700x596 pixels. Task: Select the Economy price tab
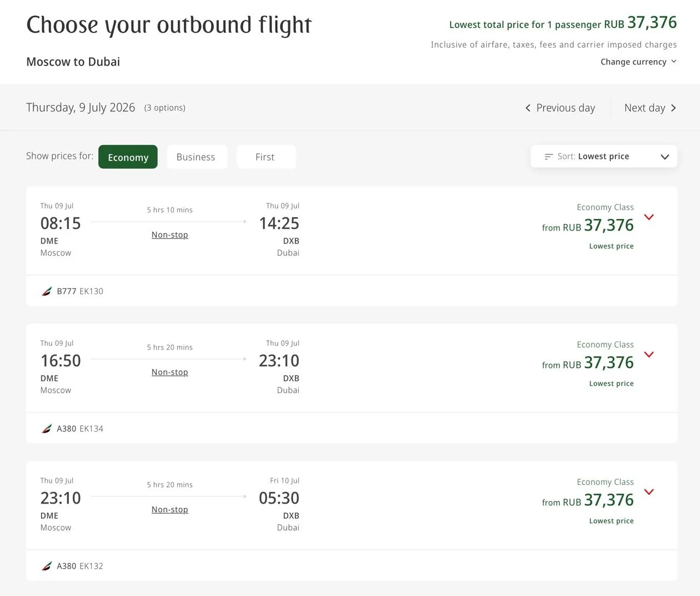[x=128, y=157]
